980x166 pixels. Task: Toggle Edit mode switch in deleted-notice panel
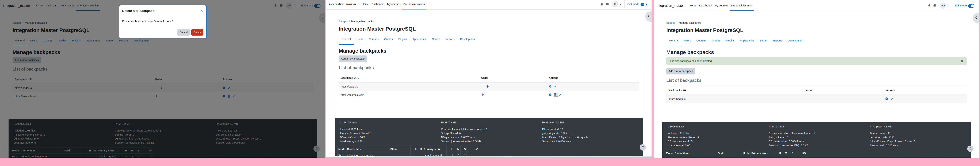(971, 6)
